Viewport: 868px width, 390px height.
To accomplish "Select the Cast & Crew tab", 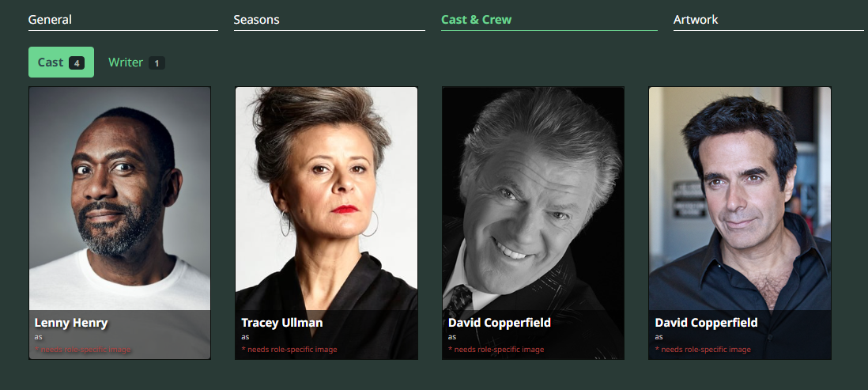I will coord(476,20).
